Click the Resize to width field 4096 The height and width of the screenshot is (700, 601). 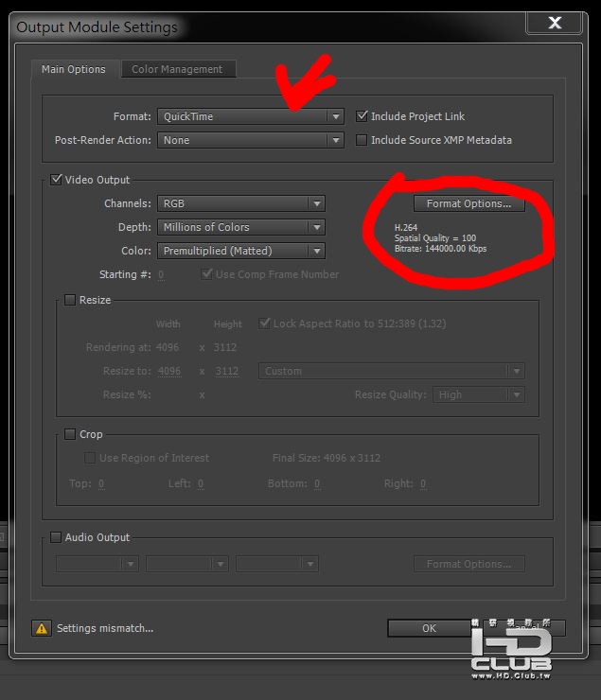169,372
